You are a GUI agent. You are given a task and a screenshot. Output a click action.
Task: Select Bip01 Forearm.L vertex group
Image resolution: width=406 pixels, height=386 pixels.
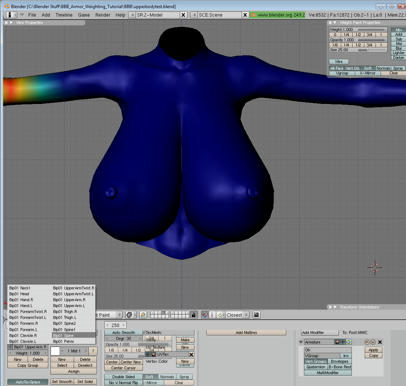[x=23, y=330]
